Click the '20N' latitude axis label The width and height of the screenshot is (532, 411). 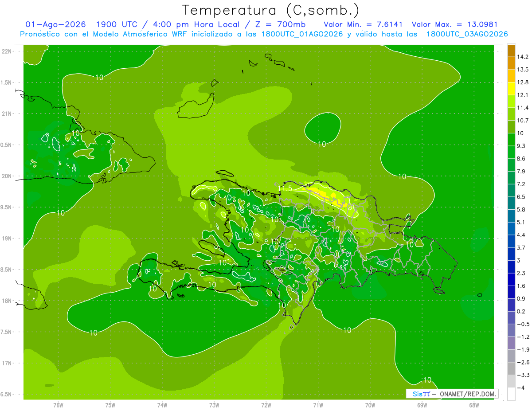(x=7, y=176)
